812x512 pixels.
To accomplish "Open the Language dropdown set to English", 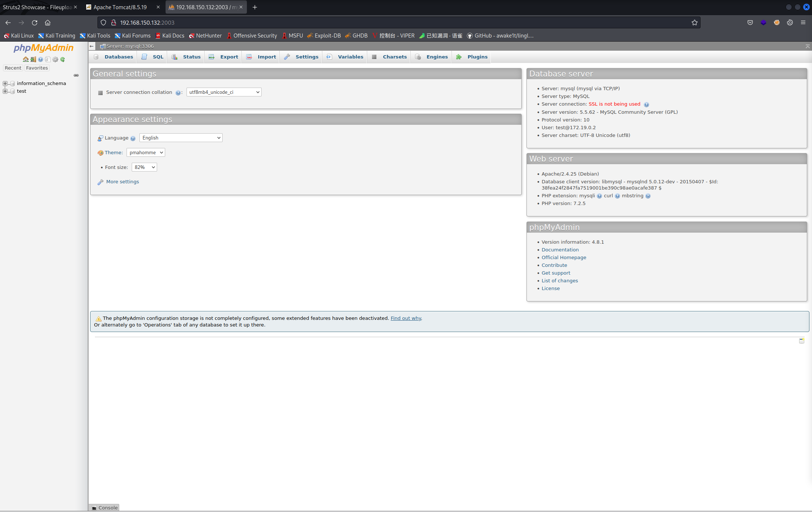I will [181, 138].
